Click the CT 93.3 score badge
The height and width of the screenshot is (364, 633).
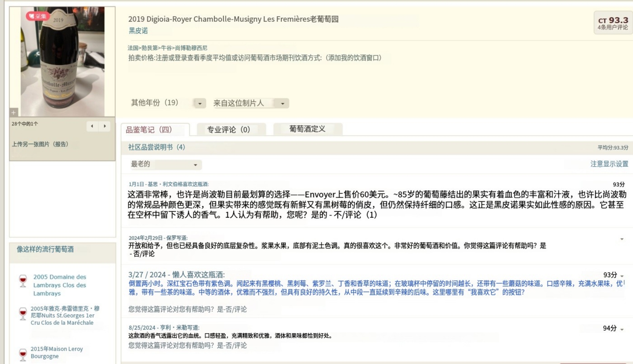pos(613,23)
